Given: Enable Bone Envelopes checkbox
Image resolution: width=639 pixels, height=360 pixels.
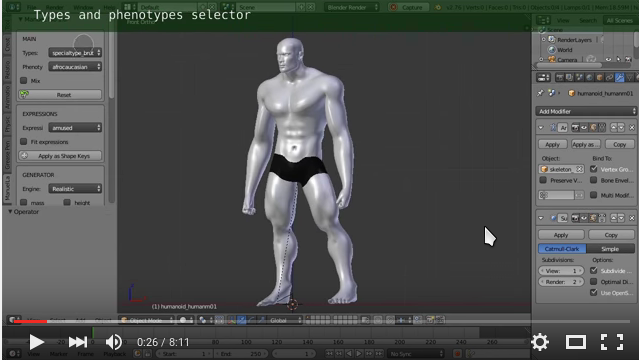Looking at the screenshot, I should (593, 180).
